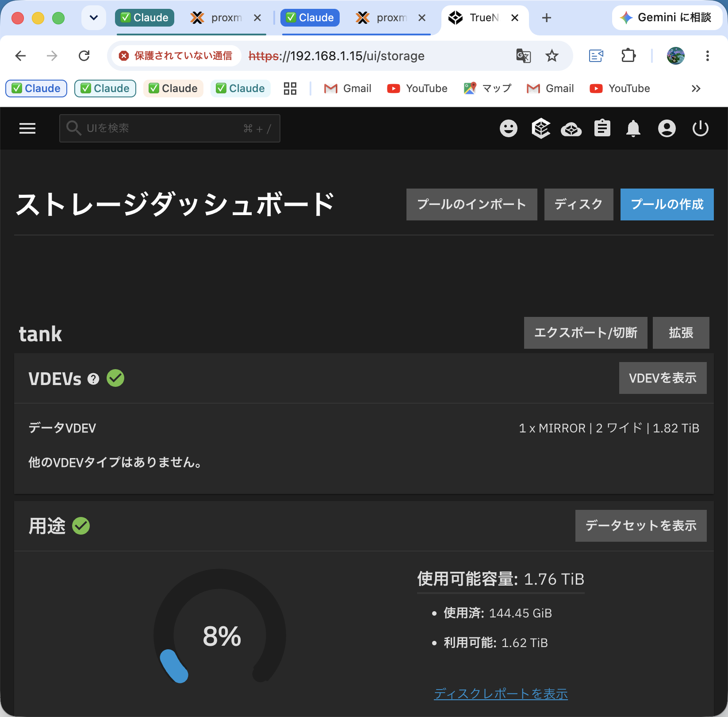
Task: Open the Jobs clipboard icon
Action: [x=602, y=128]
